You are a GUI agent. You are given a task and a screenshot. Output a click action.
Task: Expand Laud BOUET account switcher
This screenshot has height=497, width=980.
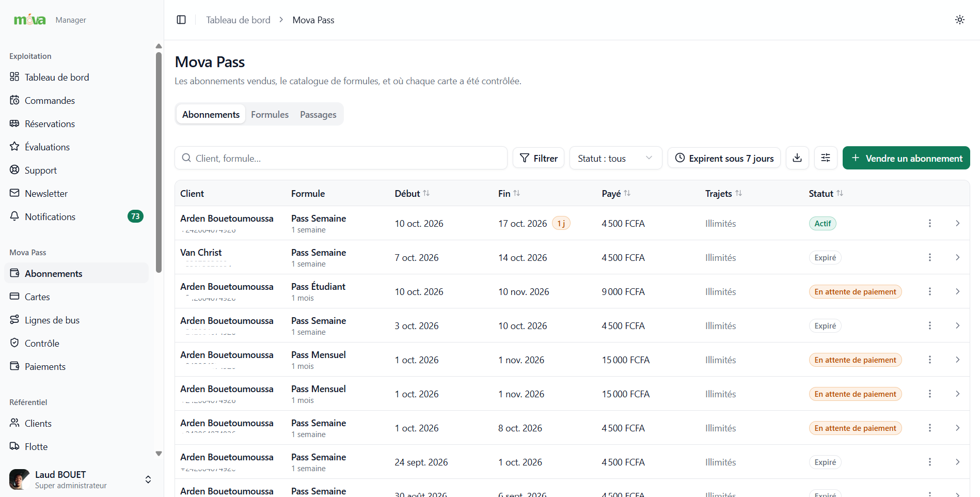click(148, 479)
